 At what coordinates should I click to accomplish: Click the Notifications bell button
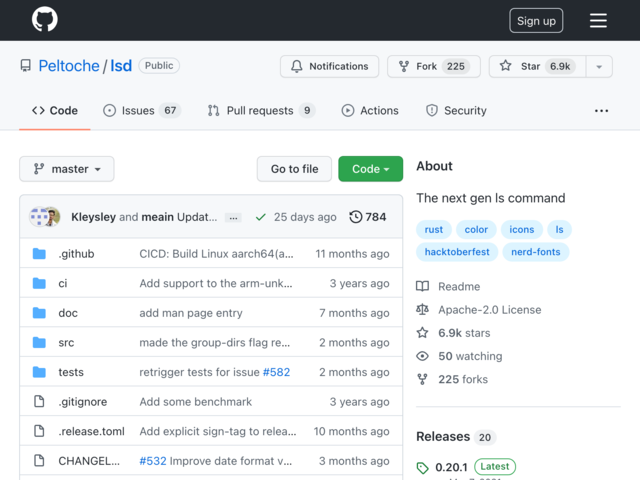329,66
